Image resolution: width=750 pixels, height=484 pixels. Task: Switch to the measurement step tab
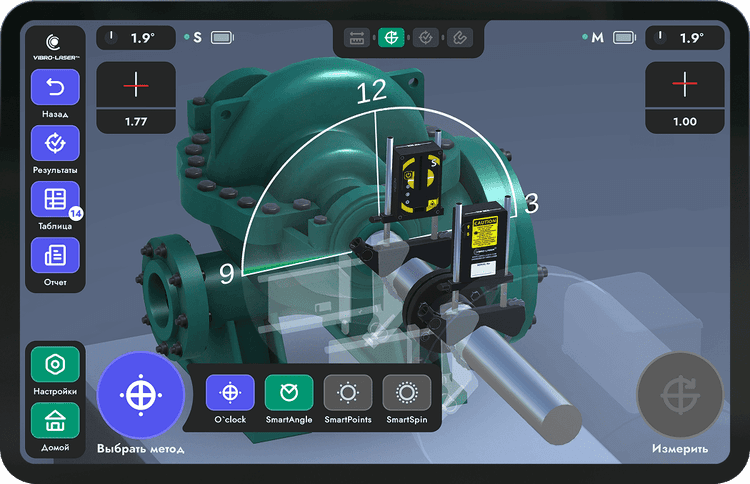point(391,38)
